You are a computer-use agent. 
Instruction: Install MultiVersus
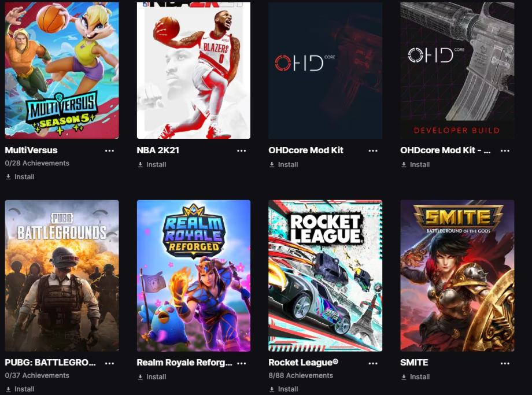click(20, 177)
